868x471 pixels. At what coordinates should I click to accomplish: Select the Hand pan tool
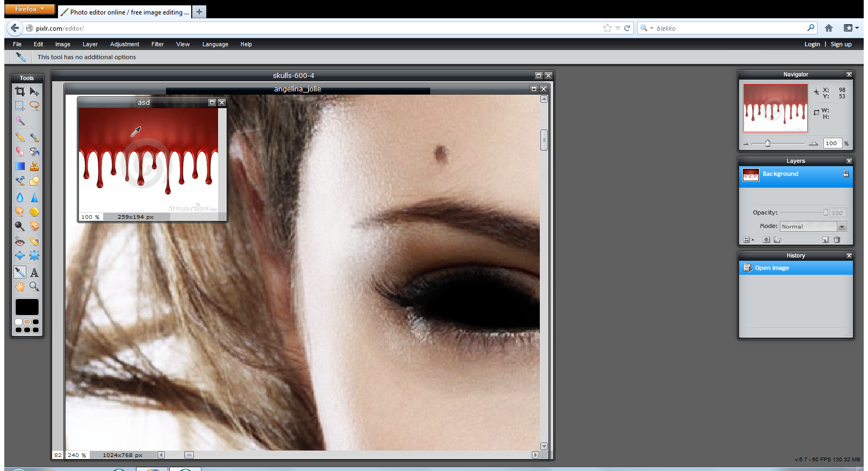[20, 287]
